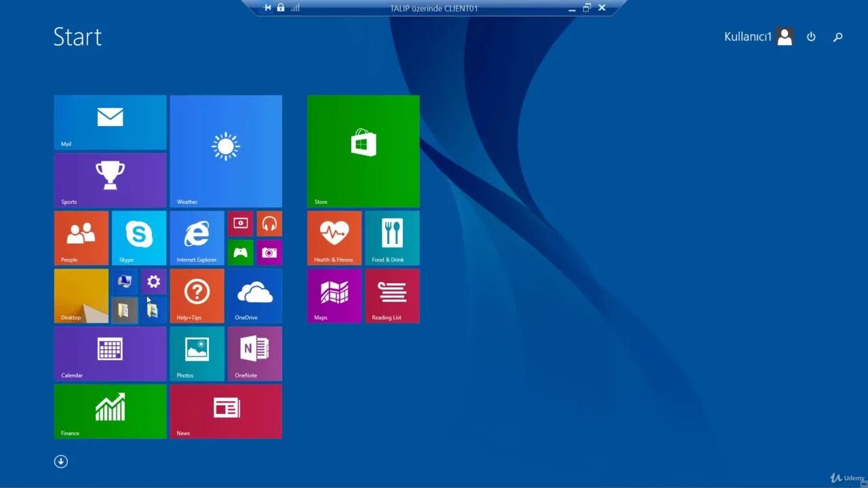Open the Power options button
The height and width of the screenshot is (488, 868).
point(811,37)
